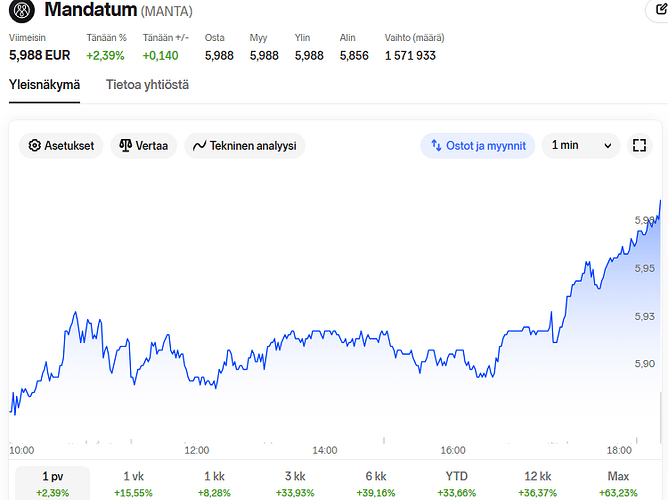
Task: Click the +0,140 daily change value
Action: [x=161, y=55]
